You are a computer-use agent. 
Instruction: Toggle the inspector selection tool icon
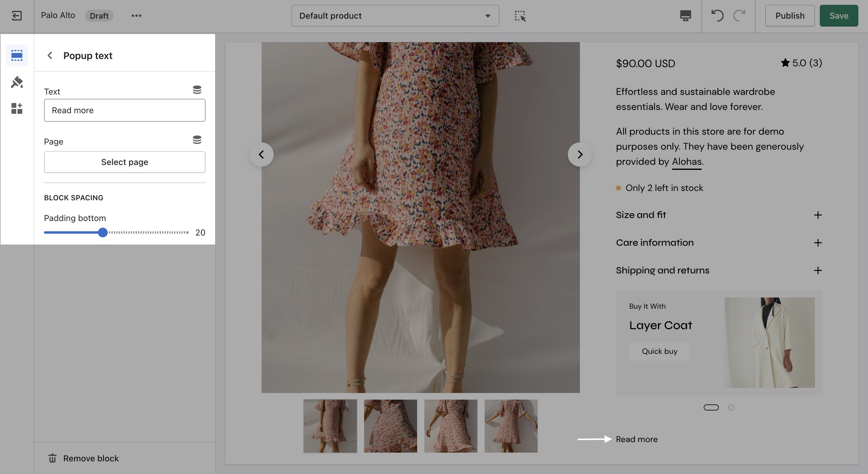click(x=520, y=15)
